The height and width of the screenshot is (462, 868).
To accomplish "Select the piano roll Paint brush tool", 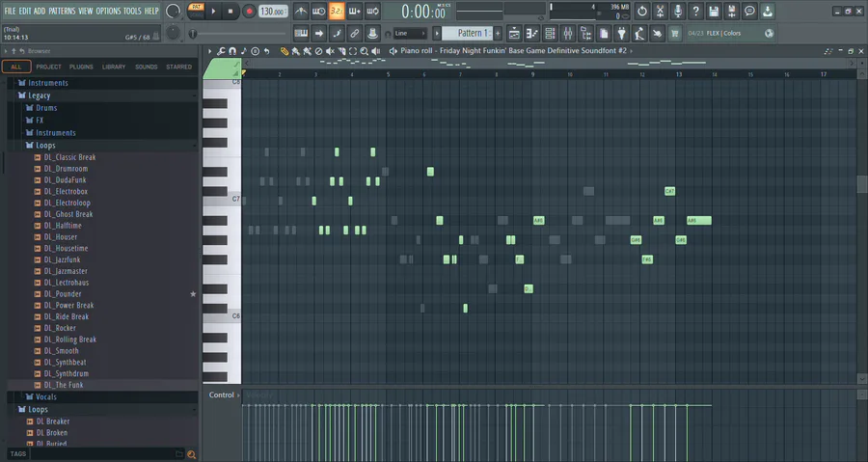I will [296, 51].
